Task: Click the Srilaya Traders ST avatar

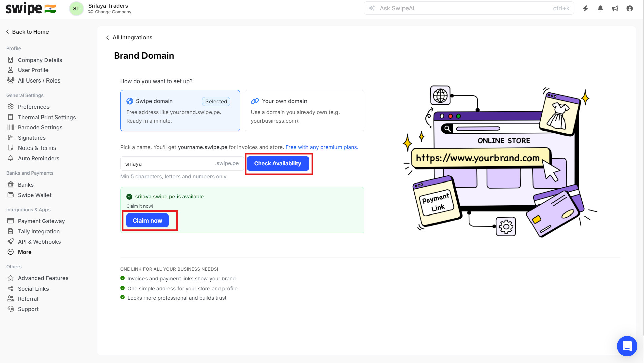Action: [76, 8]
